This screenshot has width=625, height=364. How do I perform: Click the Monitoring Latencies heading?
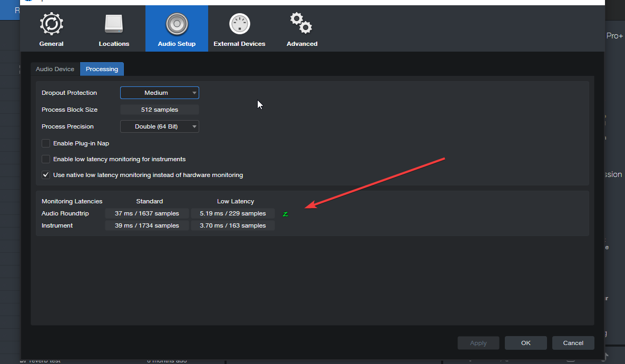(x=72, y=202)
